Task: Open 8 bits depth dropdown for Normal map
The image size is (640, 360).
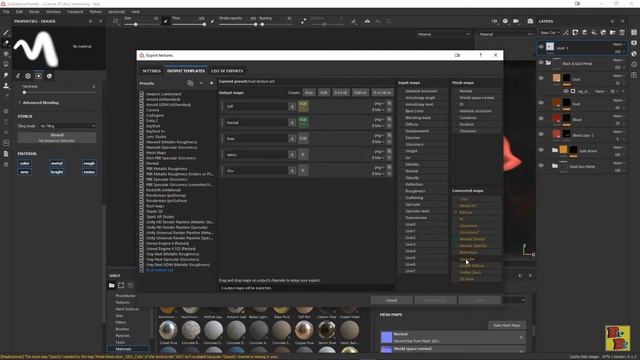Action: click(378, 126)
